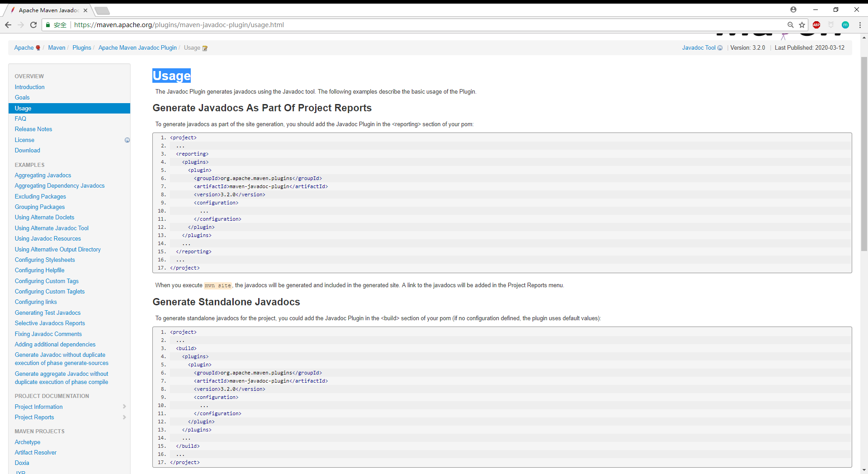Open the FAQ sidebar item

[x=20, y=118]
